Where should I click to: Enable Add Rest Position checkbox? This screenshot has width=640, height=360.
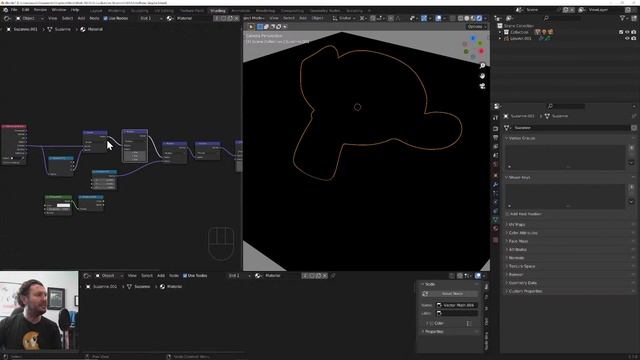tap(508, 214)
